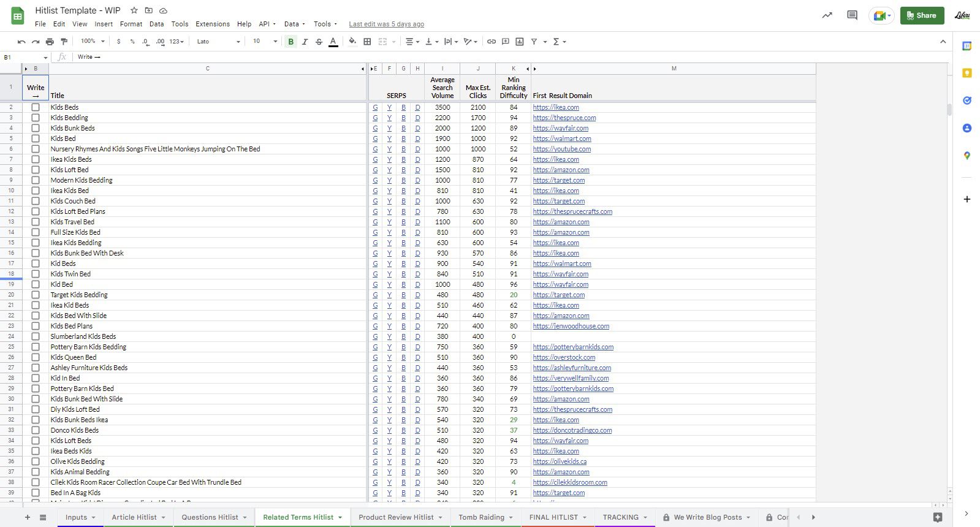Viewport: 980px width, 527px height.
Task: Select checkbox for Kids Loft Bed Plans
Action: 36,211
